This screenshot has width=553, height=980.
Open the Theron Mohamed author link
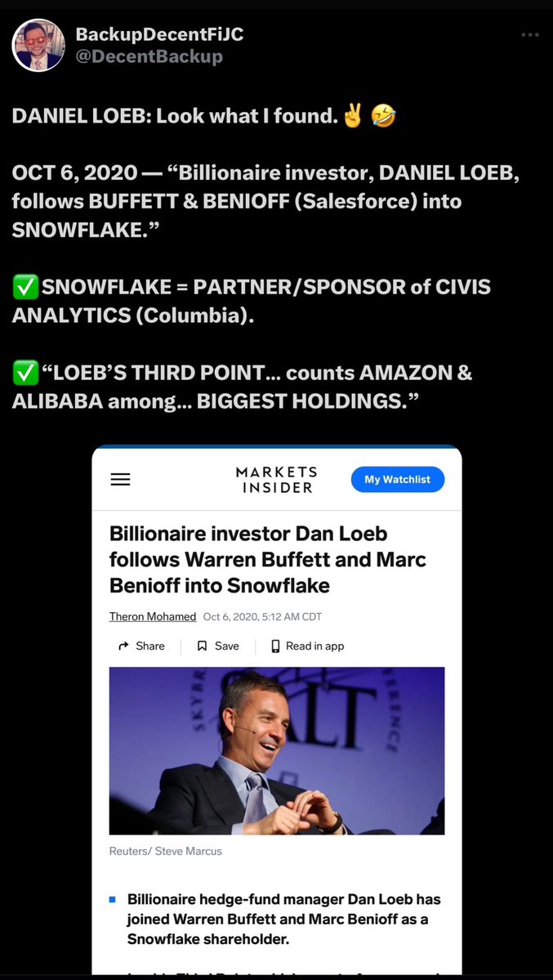point(153,616)
